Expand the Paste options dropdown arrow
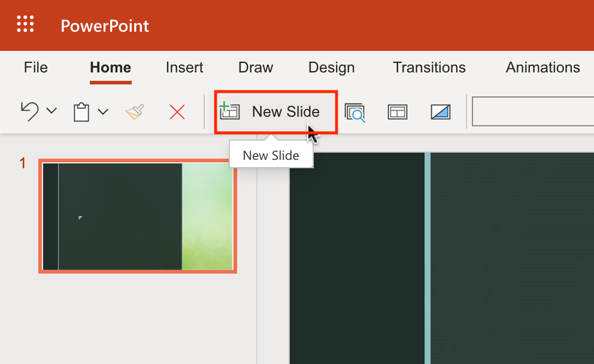 click(x=103, y=111)
